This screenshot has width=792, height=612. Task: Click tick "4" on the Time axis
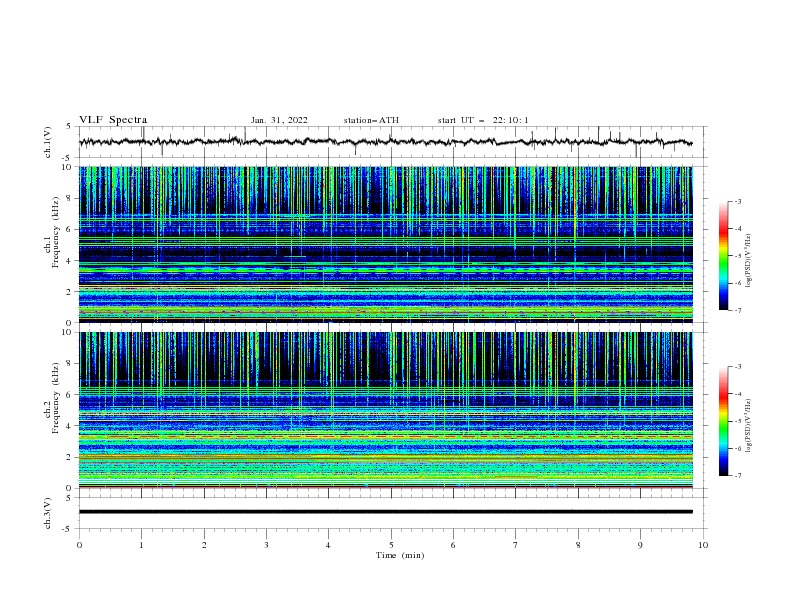point(328,545)
